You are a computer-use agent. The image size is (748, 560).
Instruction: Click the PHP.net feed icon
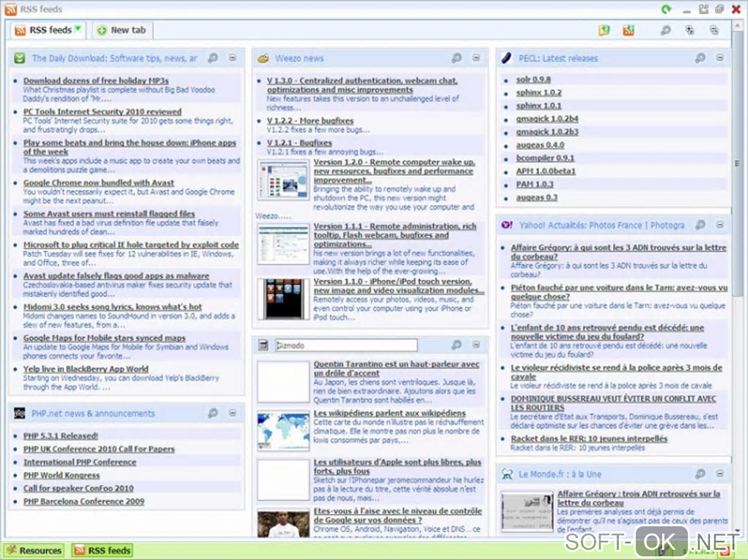pyautogui.click(x=20, y=413)
